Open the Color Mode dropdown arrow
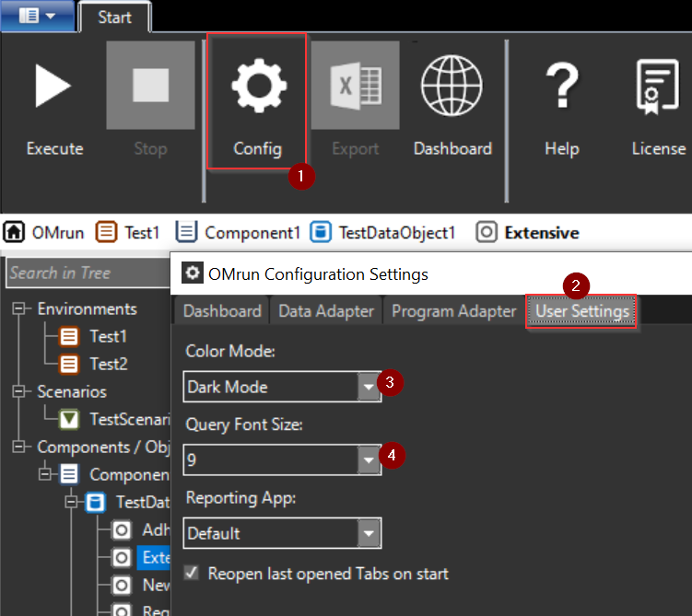The width and height of the screenshot is (692, 616). click(x=369, y=387)
